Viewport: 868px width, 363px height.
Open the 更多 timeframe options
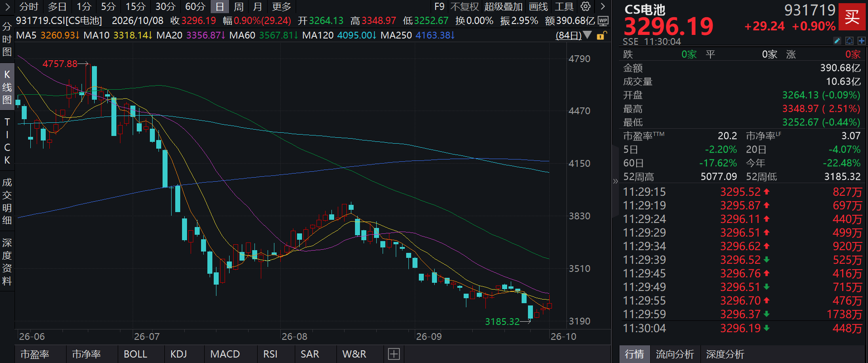[282, 6]
